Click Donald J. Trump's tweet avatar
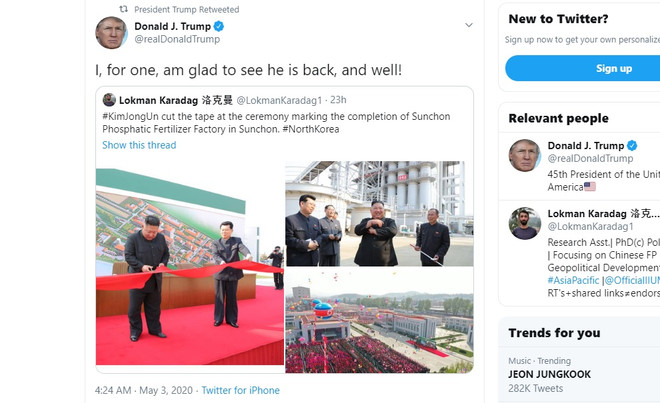Screen dimensions: 660x403 click(x=111, y=33)
